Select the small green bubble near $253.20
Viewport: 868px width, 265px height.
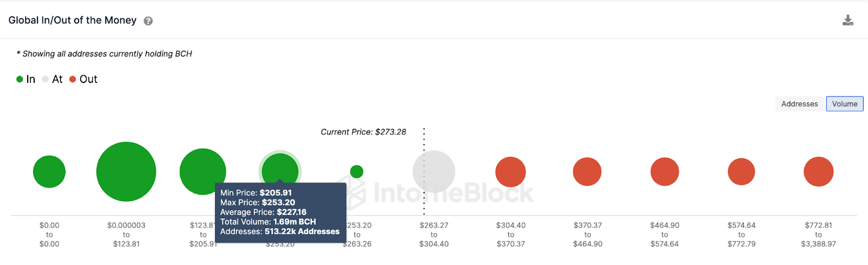(x=356, y=172)
